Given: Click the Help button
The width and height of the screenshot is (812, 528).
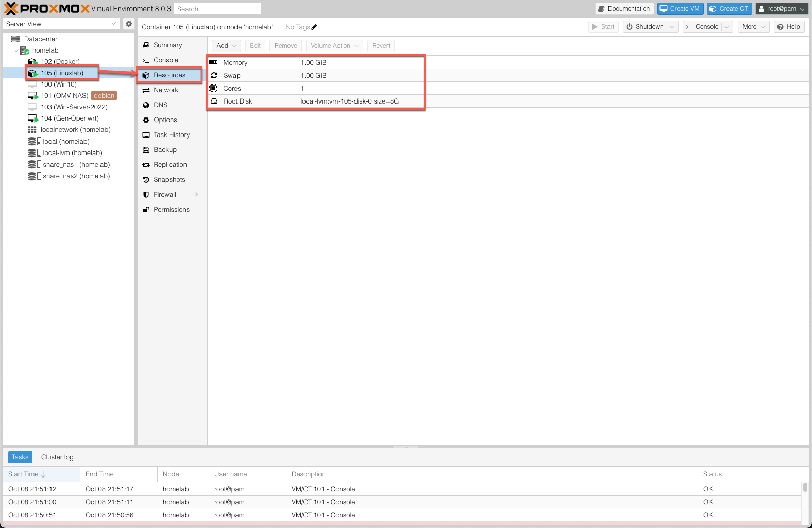Looking at the screenshot, I should (x=789, y=27).
